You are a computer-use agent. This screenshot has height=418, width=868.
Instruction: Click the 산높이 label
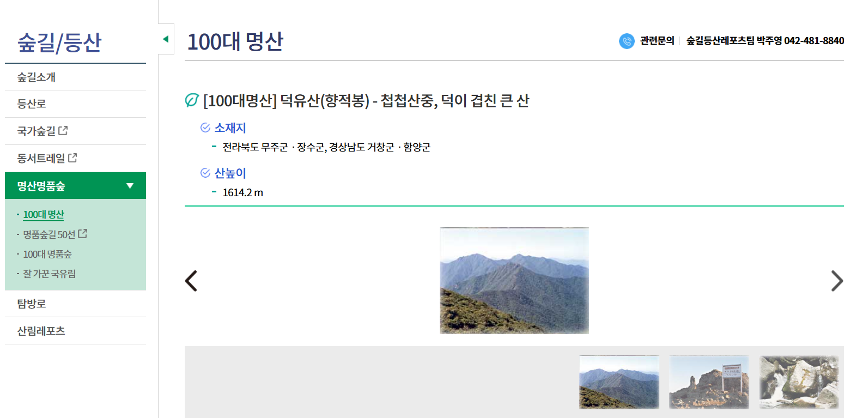coord(230,173)
